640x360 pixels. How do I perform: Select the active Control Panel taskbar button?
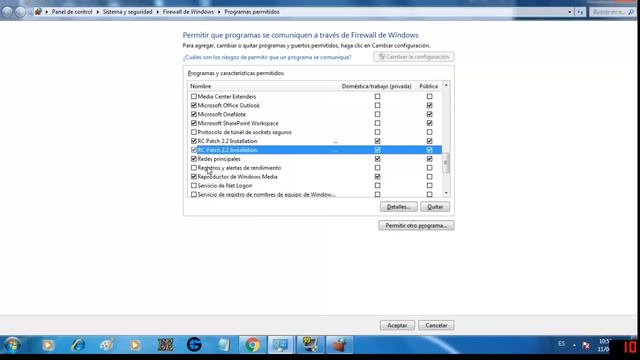coord(281,345)
